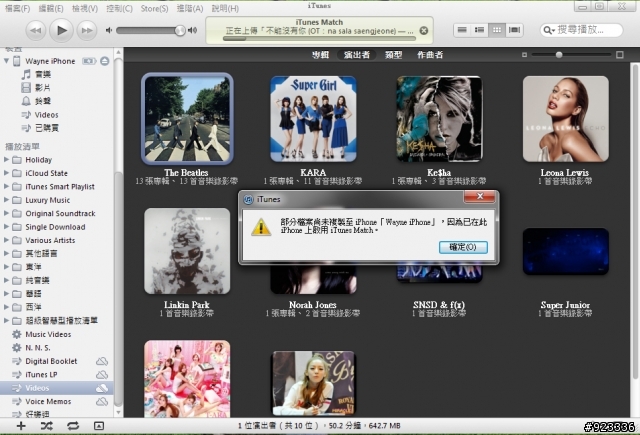The width and height of the screenshot is (640, 435).
Task: Switch to the Albums tab
Action: pyautogui.click(x=320, y=55)
